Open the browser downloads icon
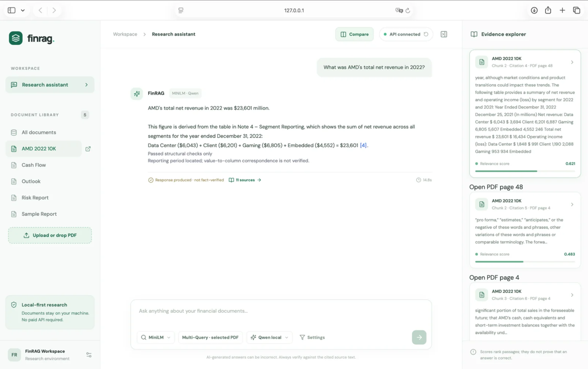The width and height of the screenshot is (588, 369). (x=534, y=10)
